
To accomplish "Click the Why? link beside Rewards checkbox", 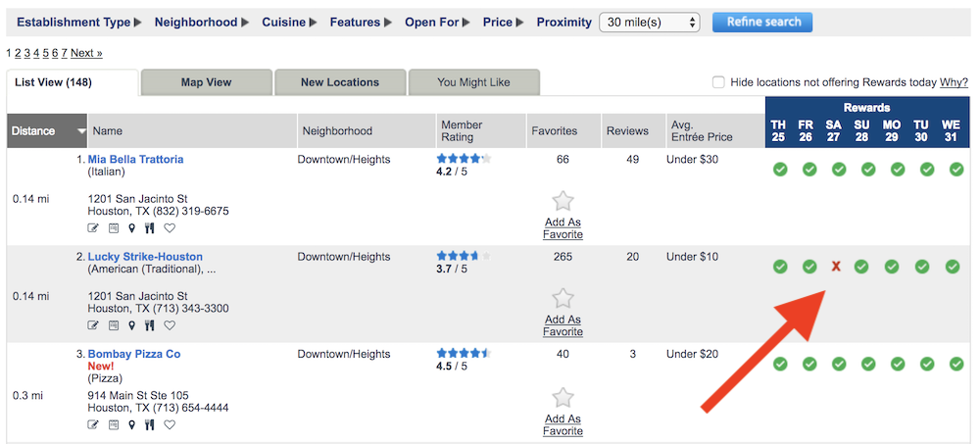I will (x=954, y=82).
